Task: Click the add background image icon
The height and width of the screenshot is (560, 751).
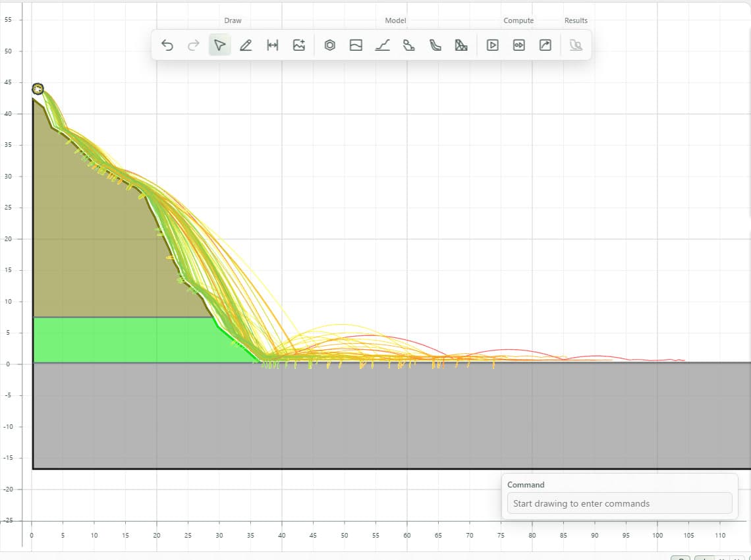Action: 299,45
